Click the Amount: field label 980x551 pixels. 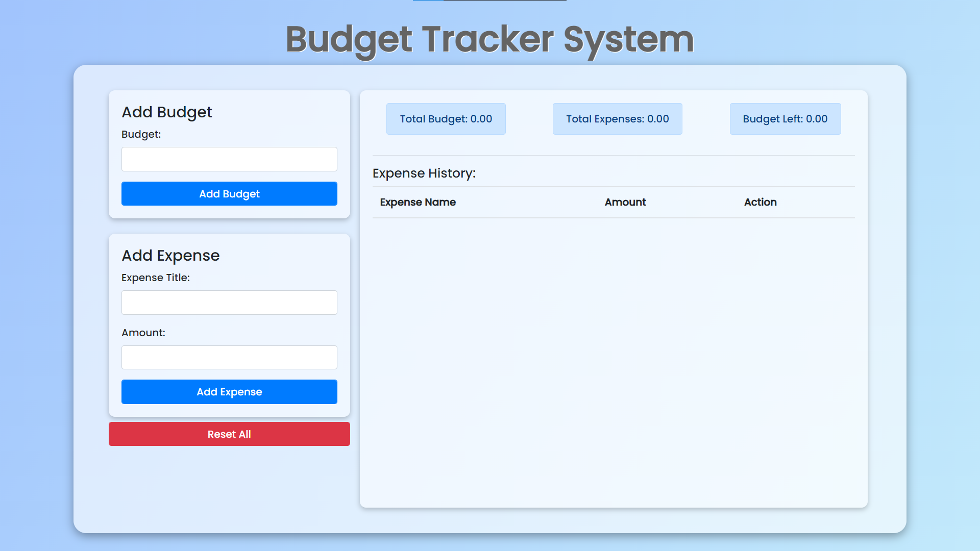click(143, 333)
